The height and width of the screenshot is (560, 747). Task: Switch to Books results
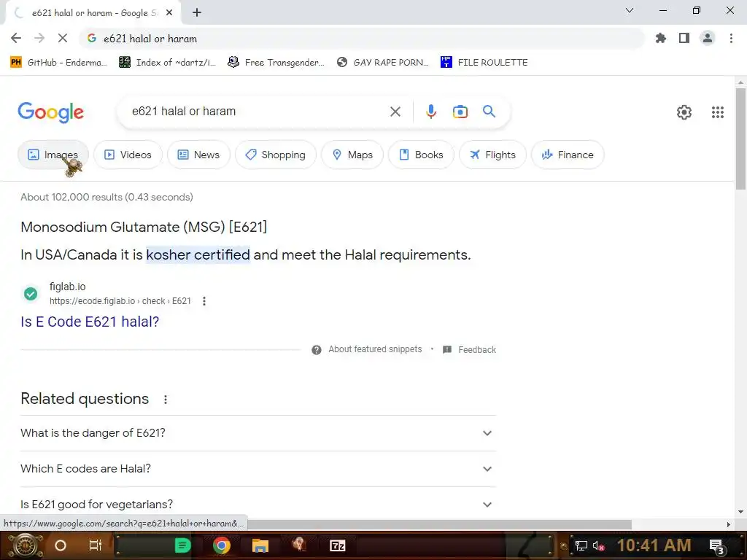(421, 155)
